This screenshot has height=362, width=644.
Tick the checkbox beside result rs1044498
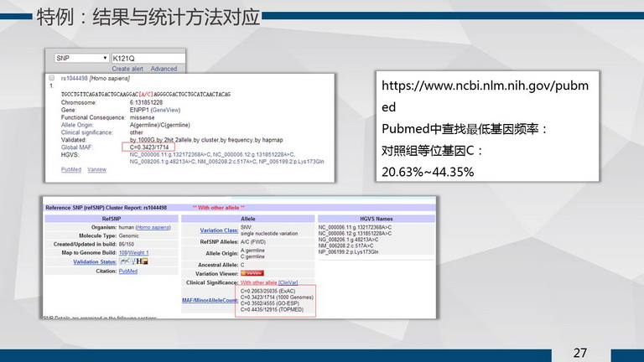[x=52, y=78]
